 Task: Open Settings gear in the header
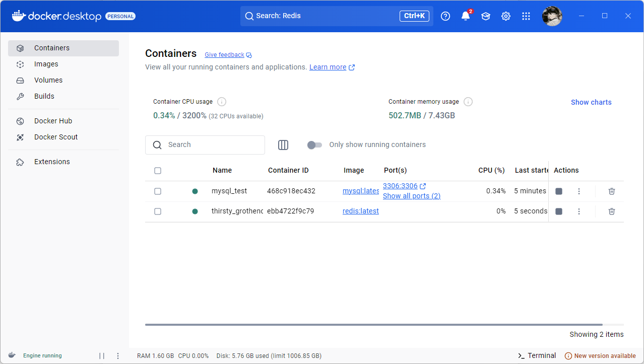(505, 16)
